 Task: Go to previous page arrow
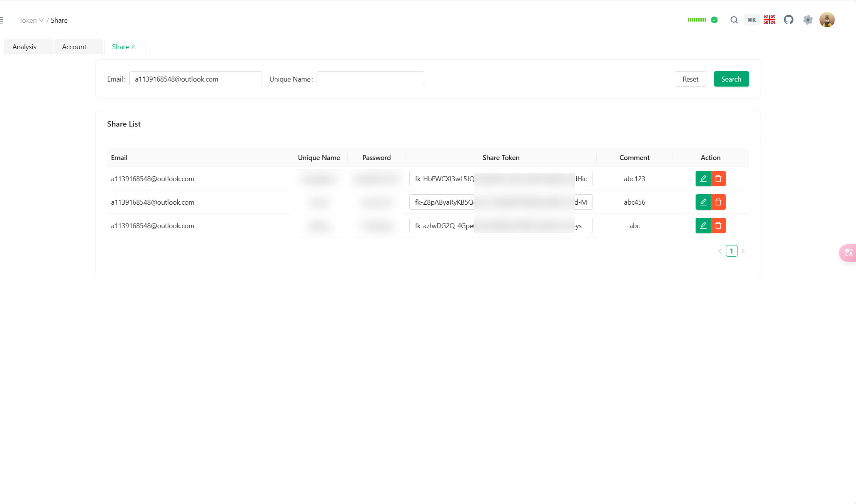(x=720, y=251)
